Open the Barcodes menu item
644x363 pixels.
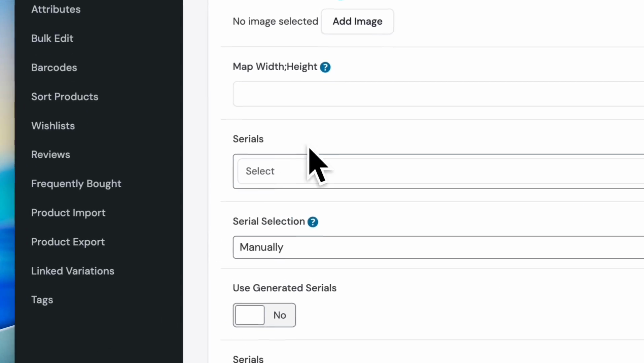click(54, 68)
